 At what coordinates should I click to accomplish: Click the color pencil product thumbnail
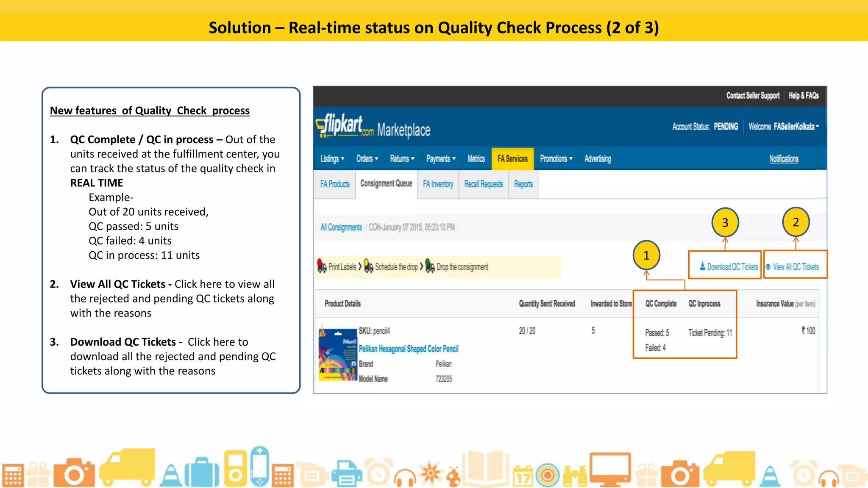click(x=337, y=354)
